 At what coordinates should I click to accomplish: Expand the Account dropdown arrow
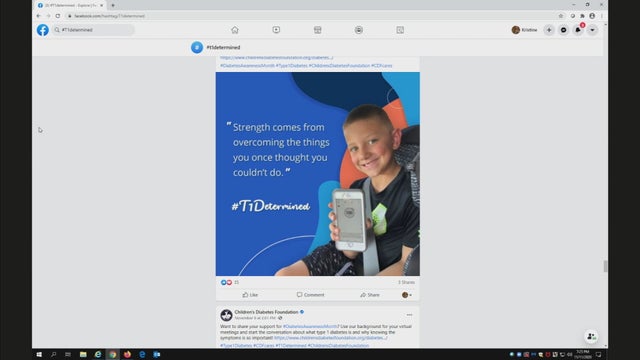tap(592, 30)
